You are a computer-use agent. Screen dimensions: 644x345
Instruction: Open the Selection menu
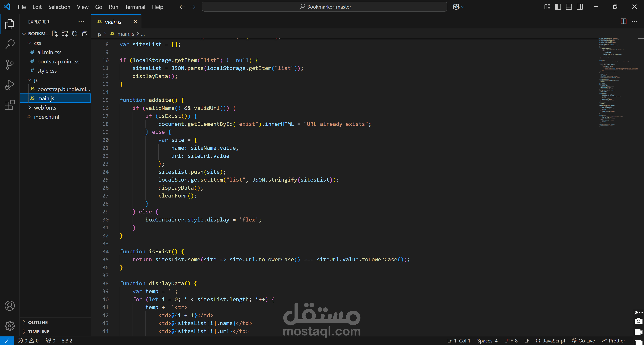click(x=59, y=7)
